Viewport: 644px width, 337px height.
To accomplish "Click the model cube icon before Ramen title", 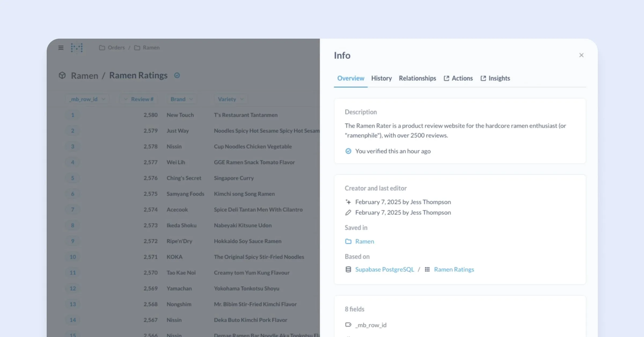I will coord(62,75).
